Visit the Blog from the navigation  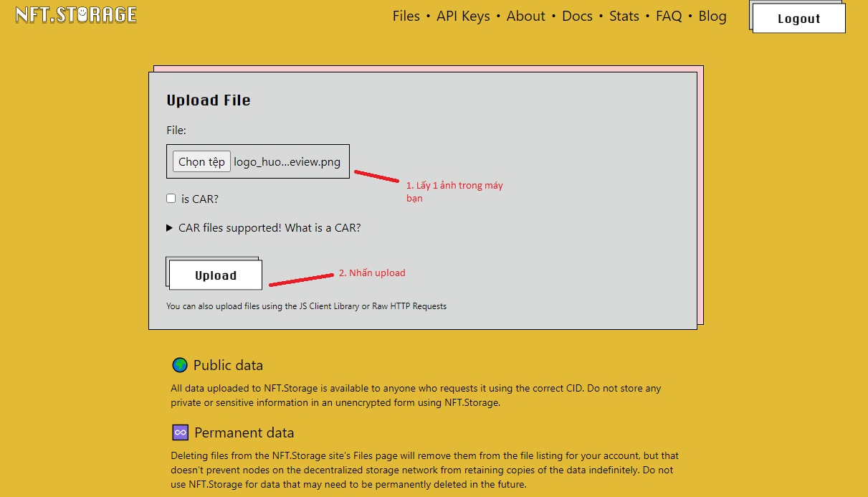tap(712, 16)
